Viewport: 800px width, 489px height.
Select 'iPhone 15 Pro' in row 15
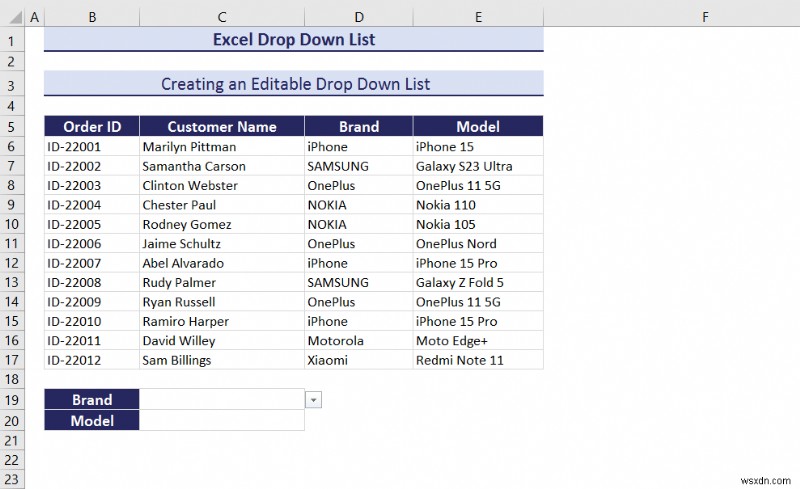point(478,321)
